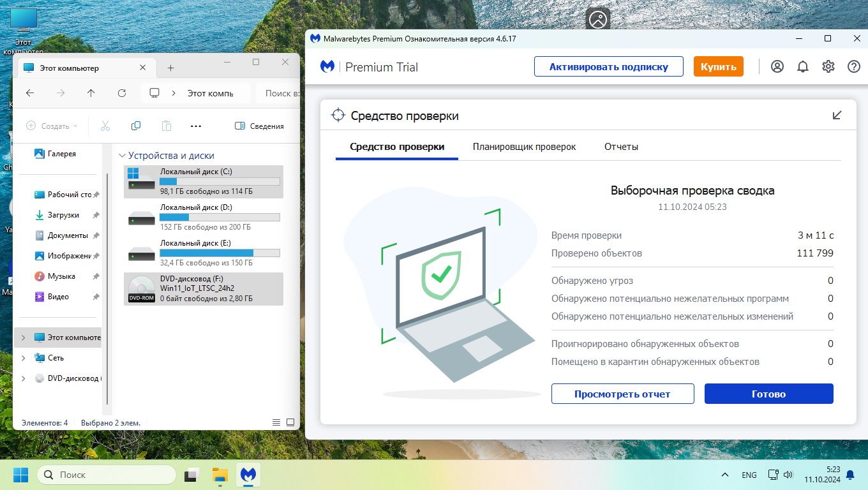Open Malwarebytes notifications bell
This screenshot has width=868, height=490.
click(803, 66)
